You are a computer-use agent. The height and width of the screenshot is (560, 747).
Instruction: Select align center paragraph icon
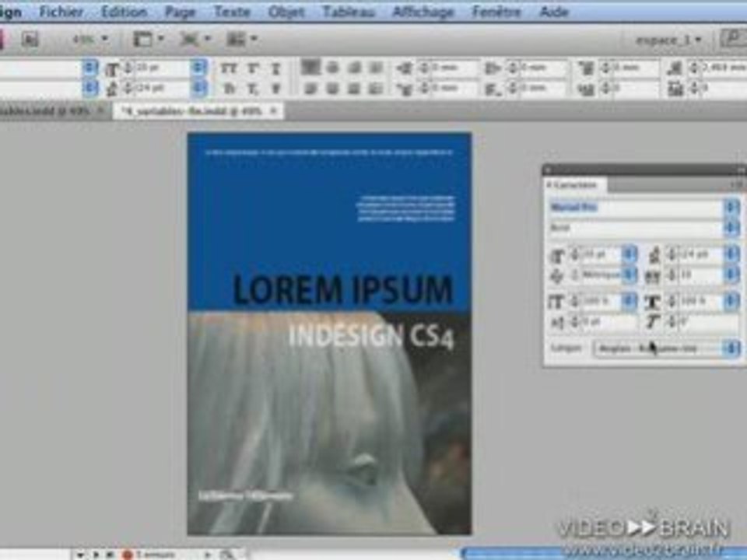(332, 68)
